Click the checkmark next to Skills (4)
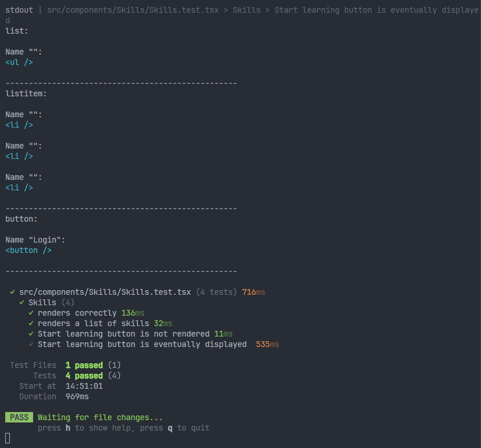This screenshot has height=448, width=481. (x=22, y=302)
